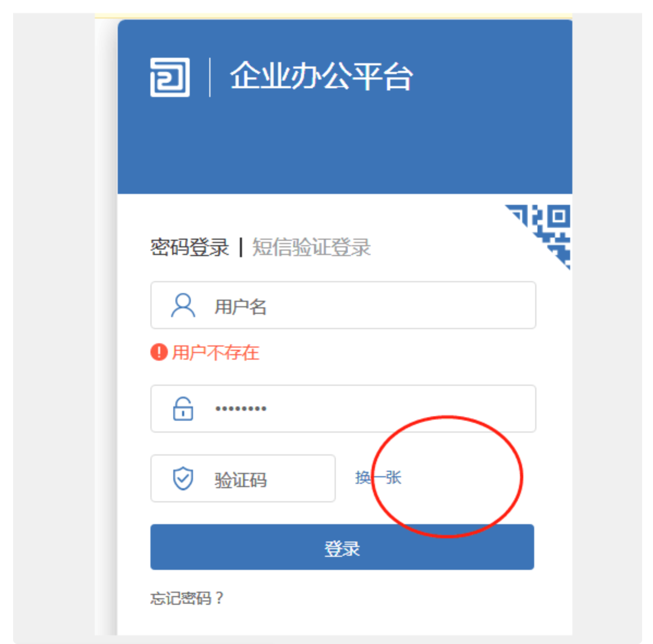Image resolution: width=653 pixels, height=644 pixels.
Task: Open the 忘记密码？ link
Action: point(187,598)
